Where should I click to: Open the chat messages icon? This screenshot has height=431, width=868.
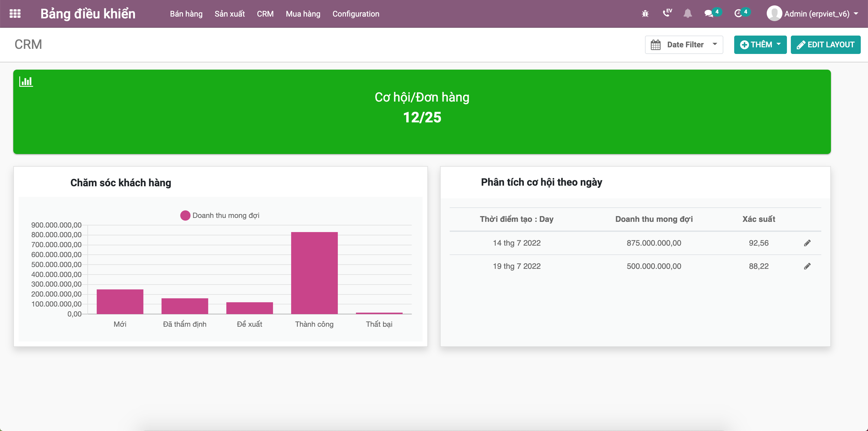pyautogui.click(x=709, y=14)
